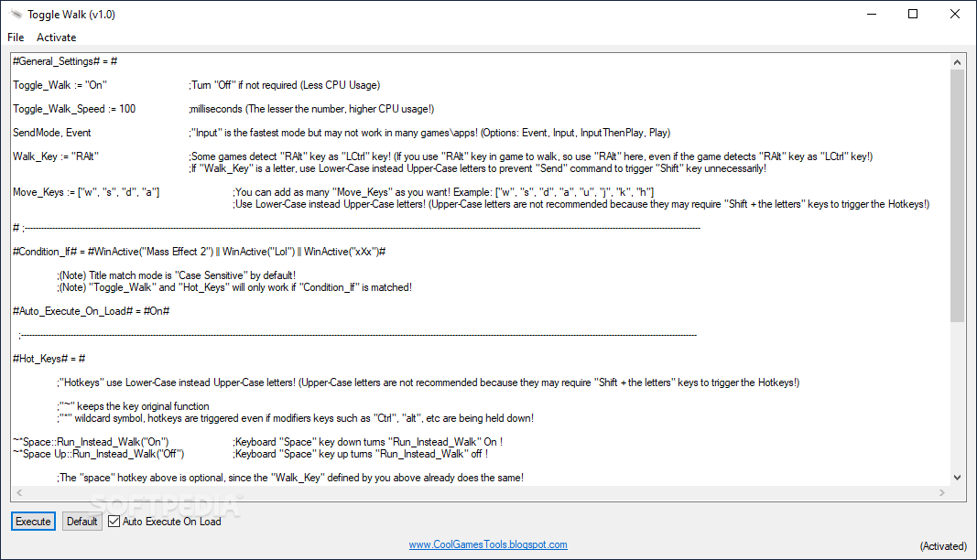This screenshot has height=560, width=977.
Task: Click the 'The "space" hotkey above is optional' comment
Action: coord(290,478)
